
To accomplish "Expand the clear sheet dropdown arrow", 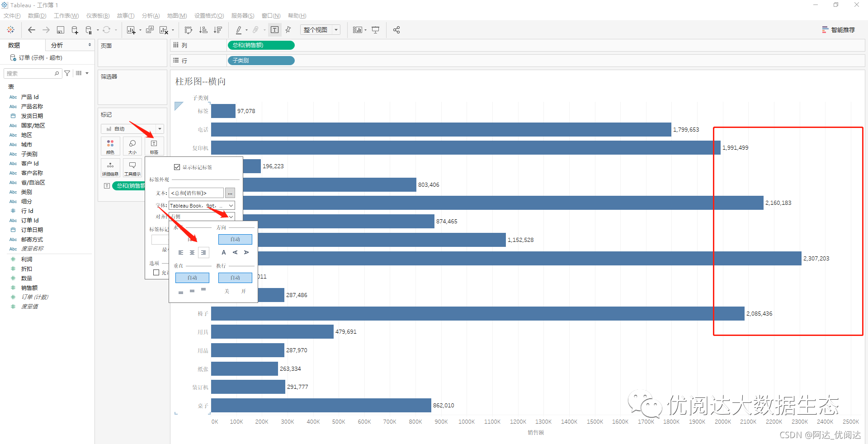I will click(x=173, y=30).
